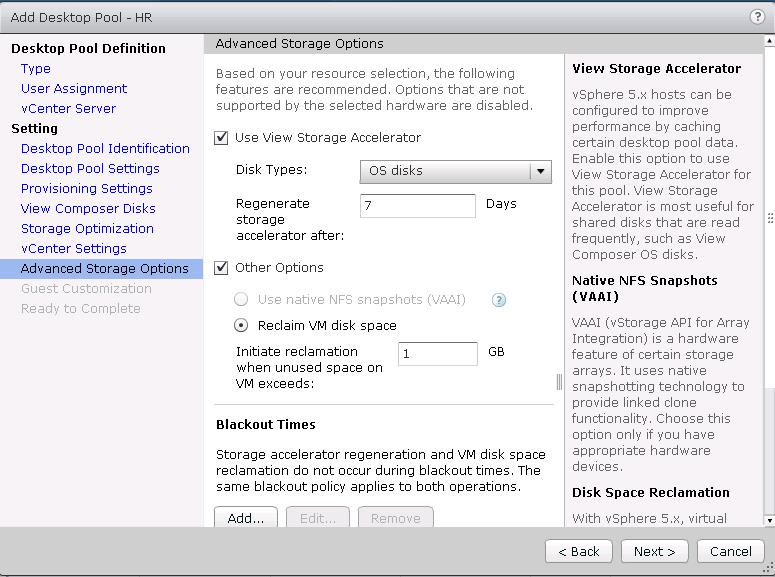Open the Type step in sidebar
The image size is (775, 577).
pyautogui.click(x=36, y=69)
